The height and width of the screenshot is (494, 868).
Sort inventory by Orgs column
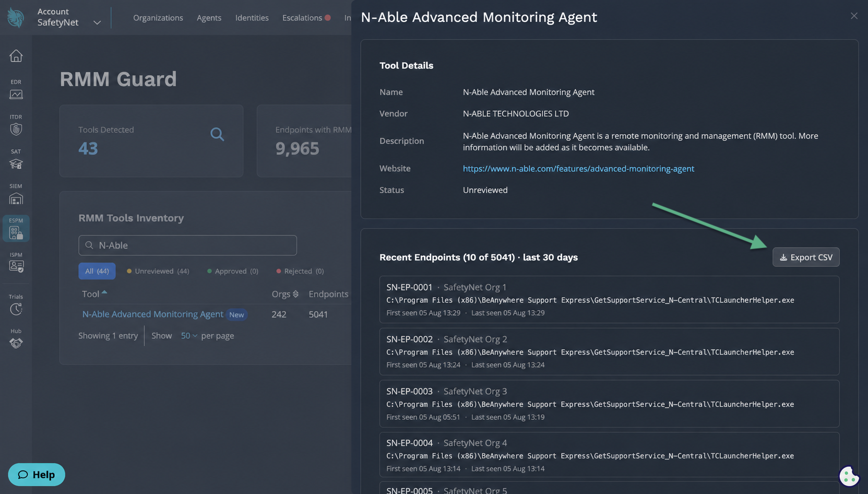point(285,294)
